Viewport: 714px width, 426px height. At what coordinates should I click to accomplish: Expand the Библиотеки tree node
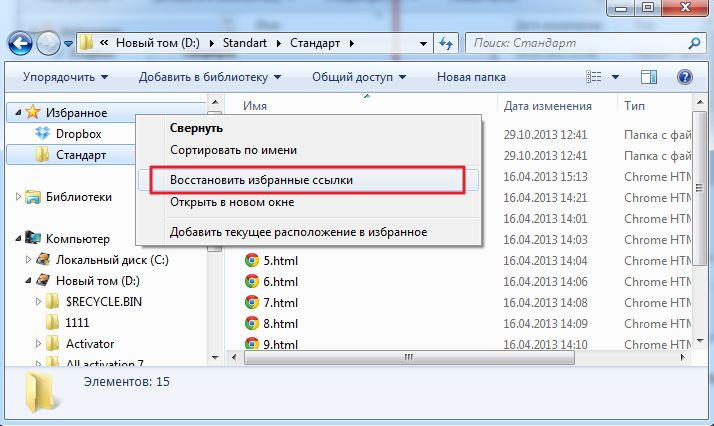click(17, 197)
